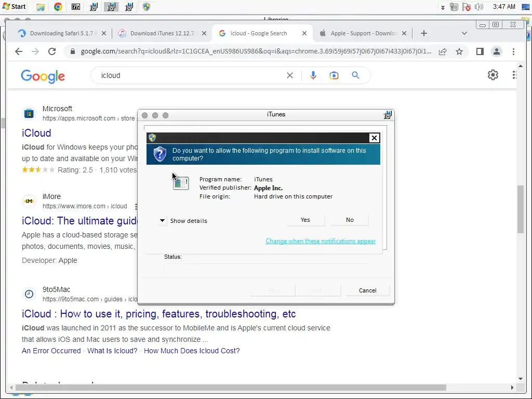Open Chrome three-dot menu
Viewport: 532px width, 399px height.
(x=513, y=51)
